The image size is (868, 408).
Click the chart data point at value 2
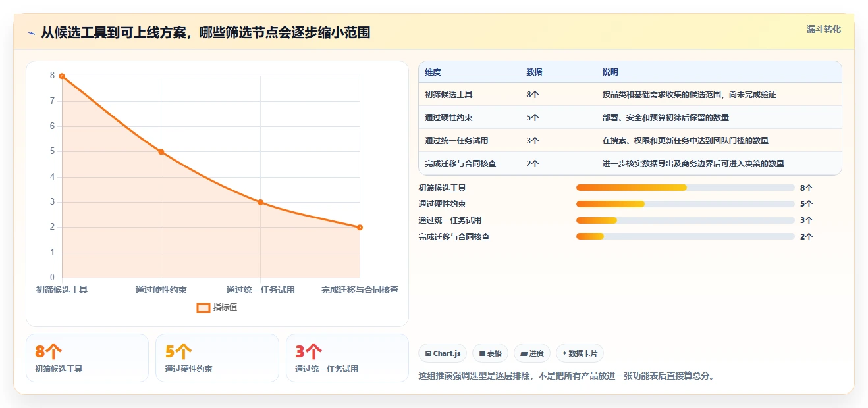pyautogui.click(x=360, y=228)
